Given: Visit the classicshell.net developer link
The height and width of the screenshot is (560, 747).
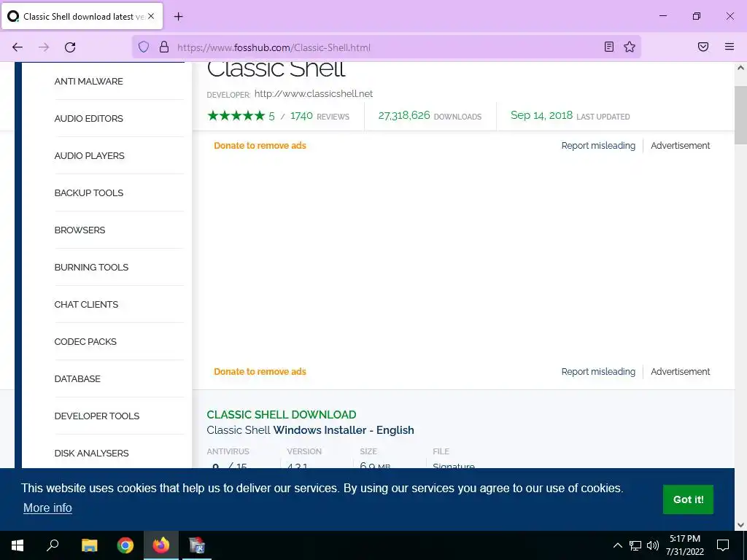Looking at the screenshot, I should point(314,94).
